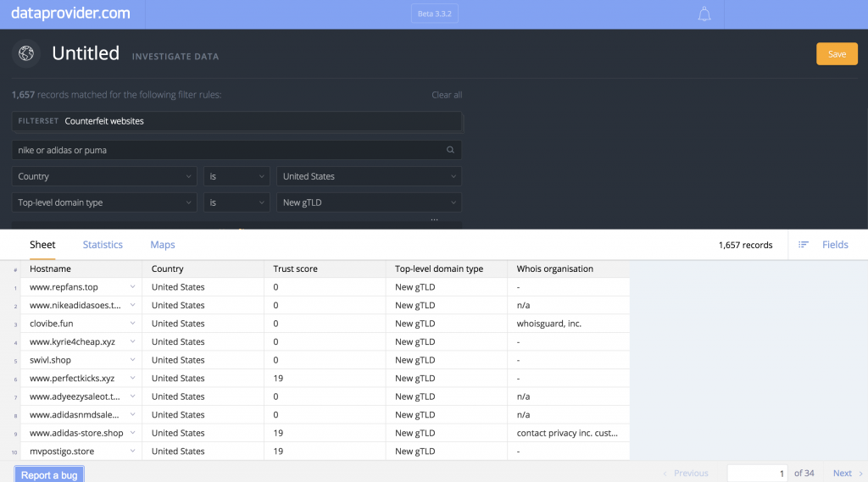This screenshot has height=482, width=868.
Task: Open the 'is' operator dropdown for Country
Action: (236, 176)
